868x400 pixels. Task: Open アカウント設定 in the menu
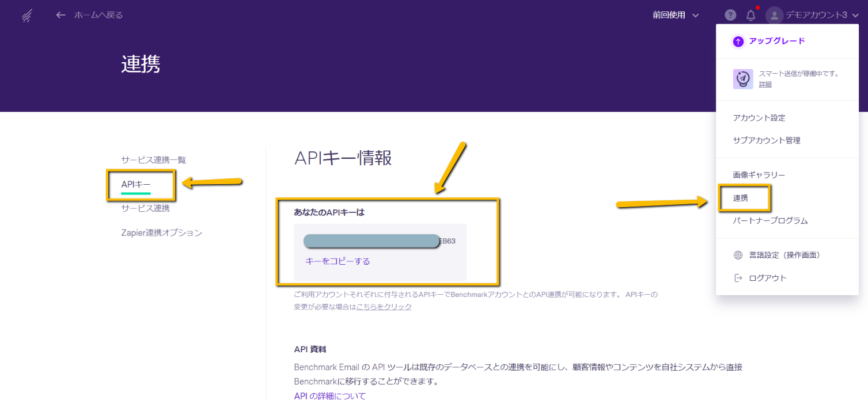pos(759,118)
